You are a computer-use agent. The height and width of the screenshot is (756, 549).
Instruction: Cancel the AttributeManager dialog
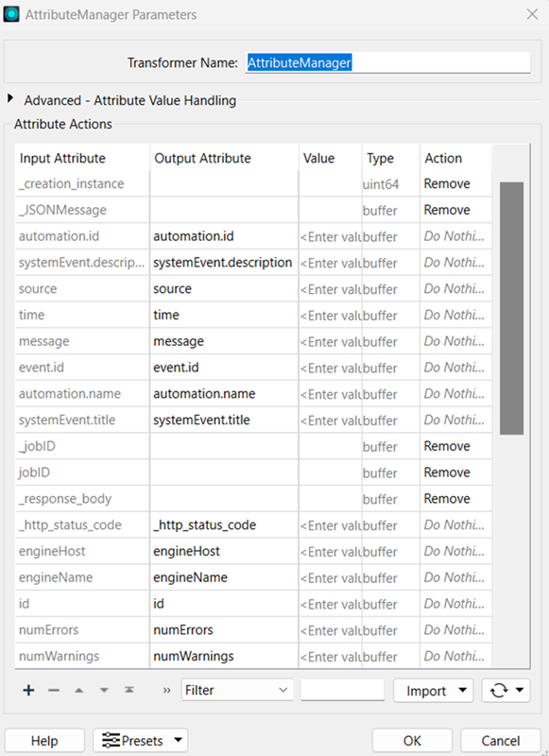click(501, 740)
